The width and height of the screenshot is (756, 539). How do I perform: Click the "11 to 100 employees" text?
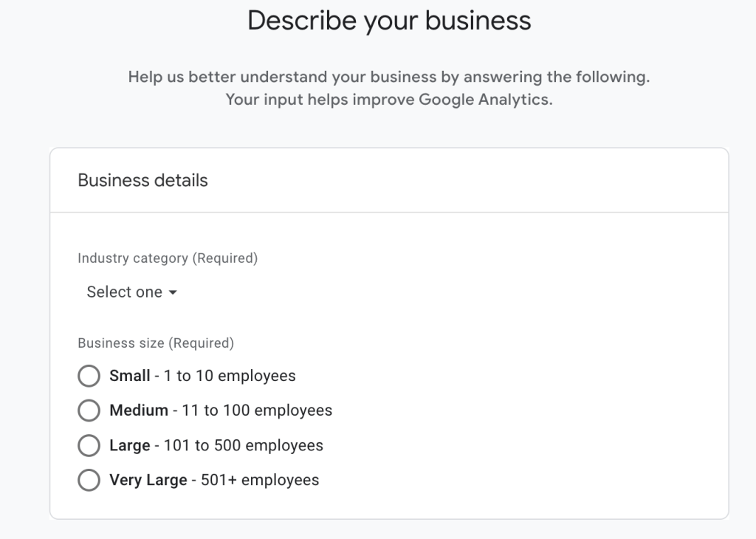(257, 411)
